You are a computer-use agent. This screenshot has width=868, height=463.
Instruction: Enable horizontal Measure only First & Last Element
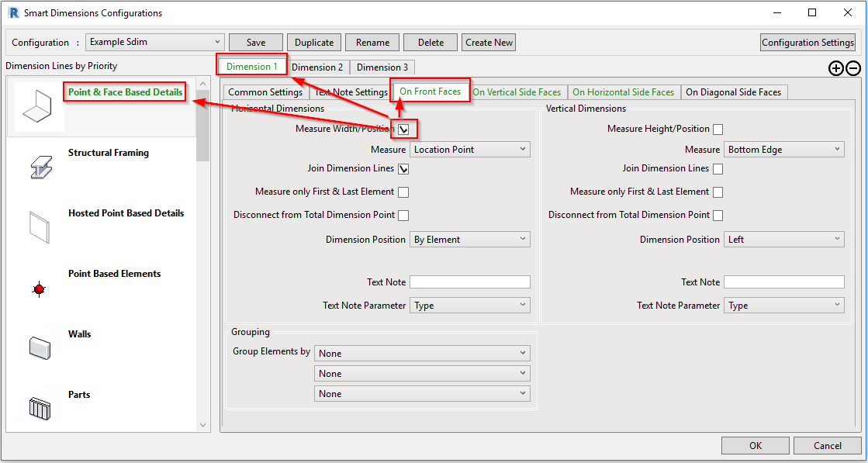403,192
